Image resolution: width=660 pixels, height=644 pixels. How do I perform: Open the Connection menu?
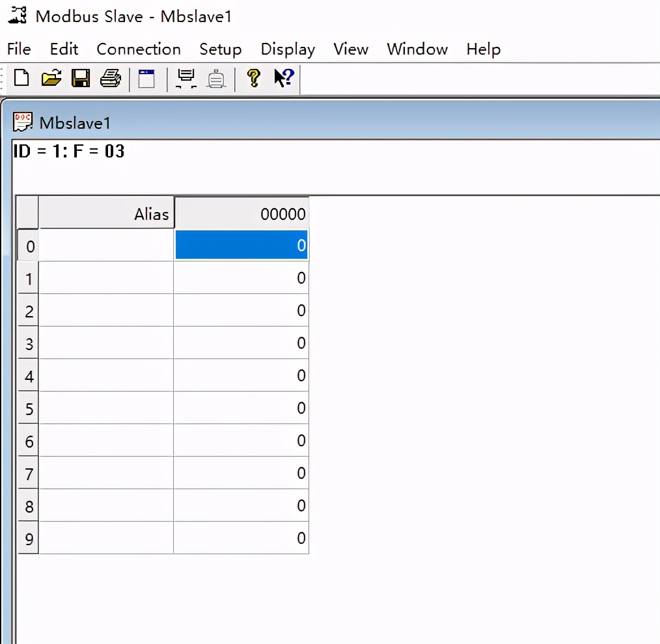pos(138,49)
